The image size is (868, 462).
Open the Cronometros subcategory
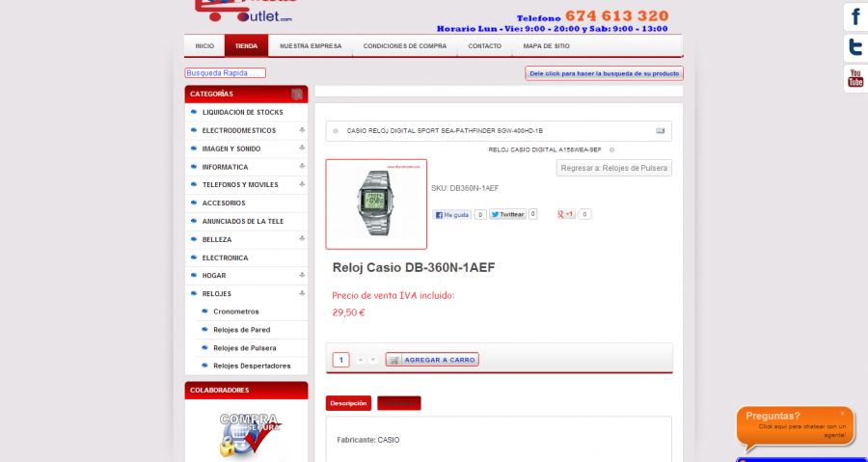coord(236,312)
